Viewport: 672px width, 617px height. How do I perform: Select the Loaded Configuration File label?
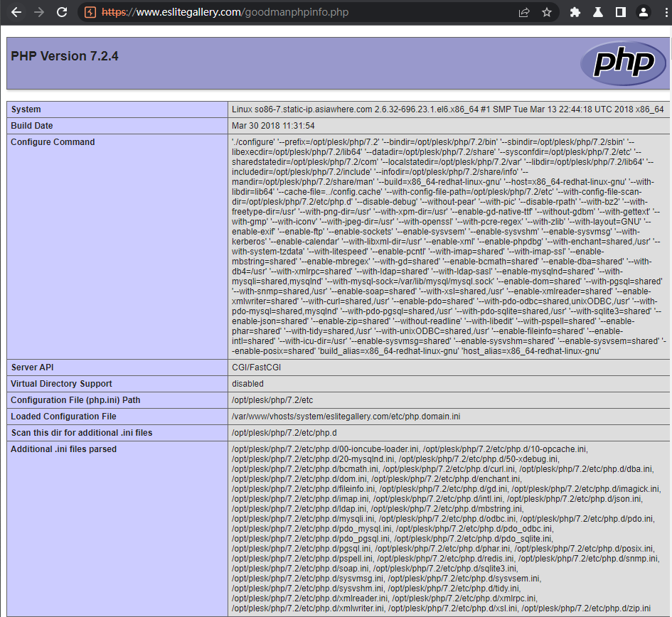63,416
